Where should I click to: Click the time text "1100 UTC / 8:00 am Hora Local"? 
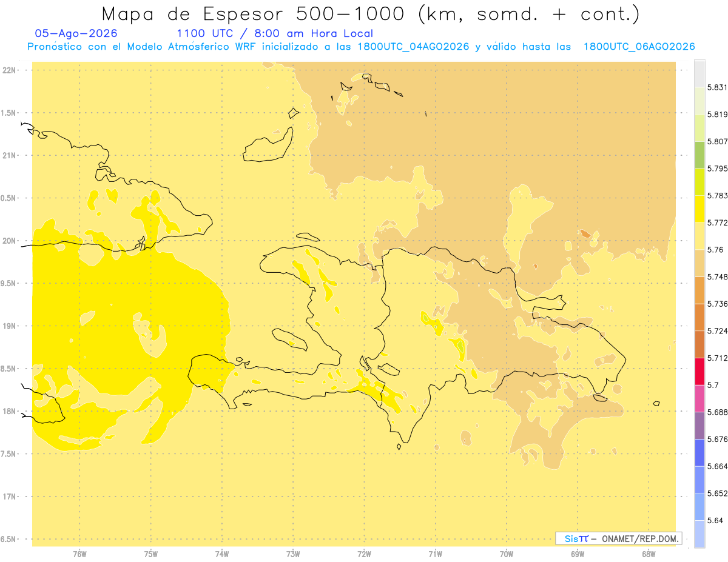point(275,34)
